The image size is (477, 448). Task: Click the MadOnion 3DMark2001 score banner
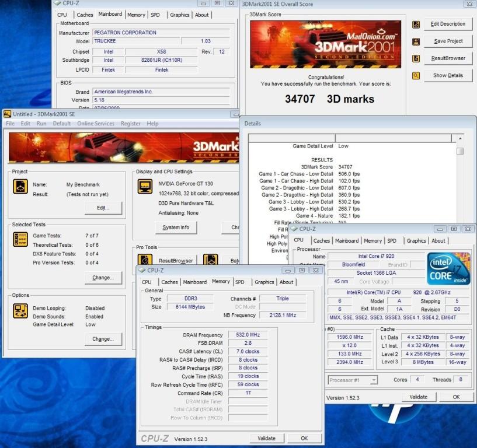[x=325, y=44]
